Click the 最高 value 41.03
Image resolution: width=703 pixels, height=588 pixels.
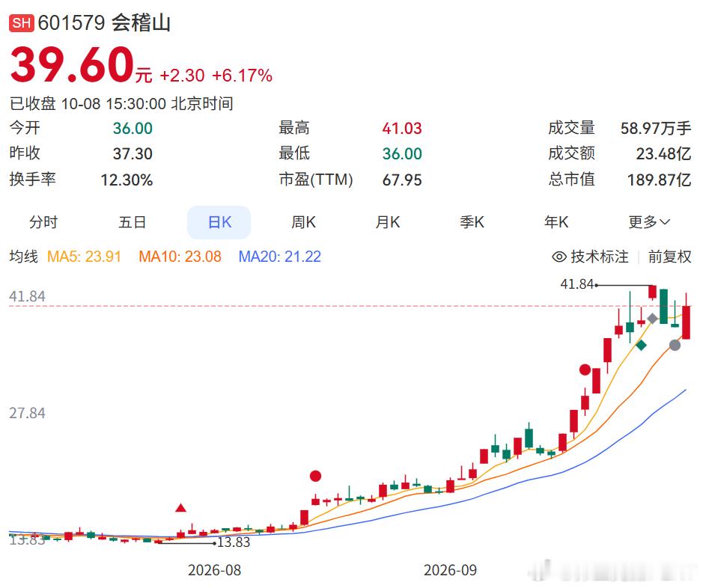click(402, 129)
